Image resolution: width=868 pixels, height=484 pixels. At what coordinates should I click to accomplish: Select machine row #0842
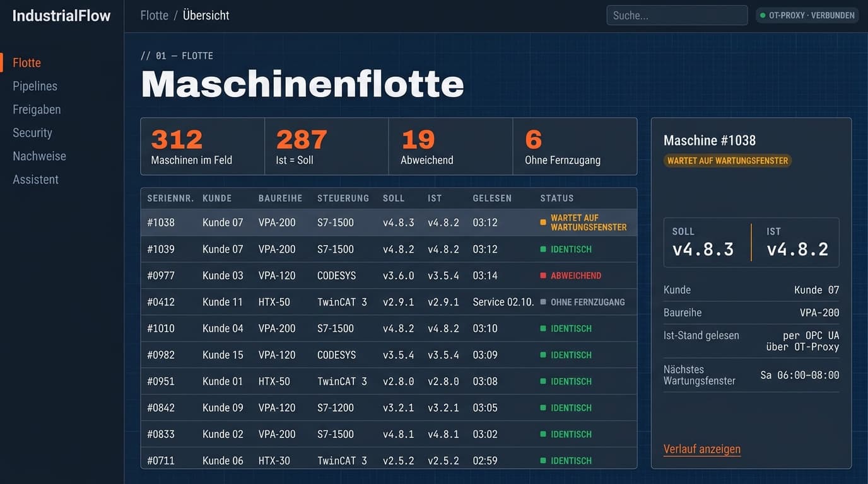[x=389, y=408]
